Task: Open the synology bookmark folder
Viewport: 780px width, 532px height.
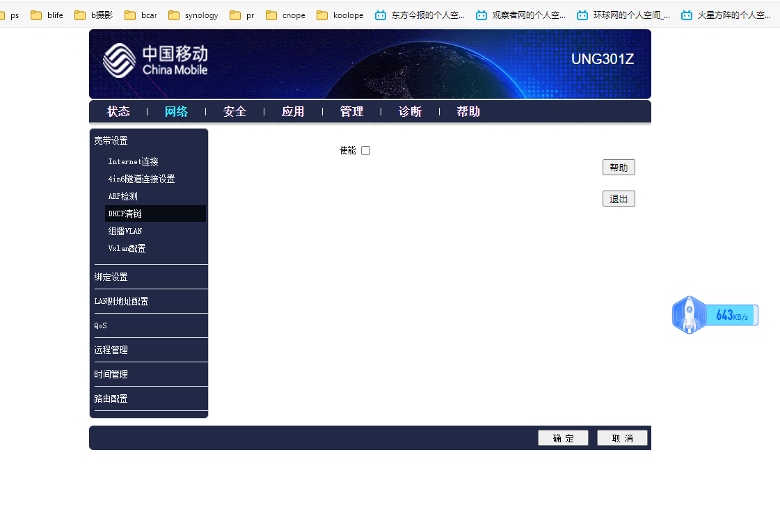Action: 193,15
